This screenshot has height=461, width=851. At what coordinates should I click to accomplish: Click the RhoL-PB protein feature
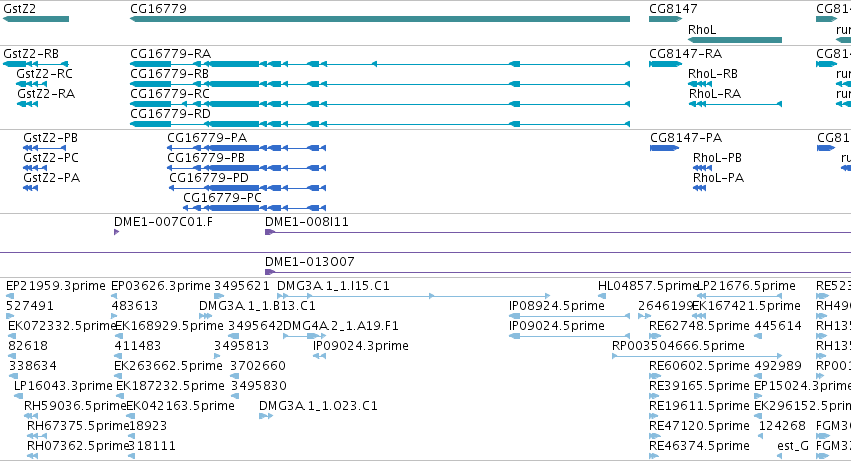tap(702, 168)
